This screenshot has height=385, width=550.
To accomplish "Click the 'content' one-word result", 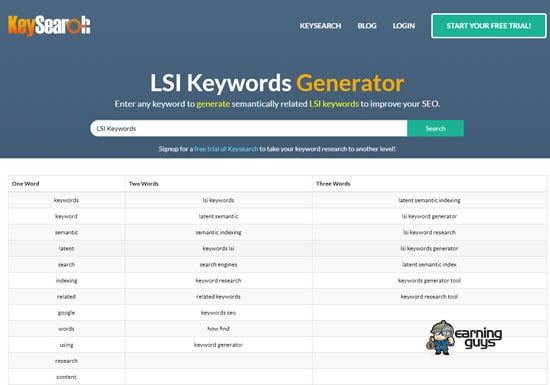I will pos(66,377).
